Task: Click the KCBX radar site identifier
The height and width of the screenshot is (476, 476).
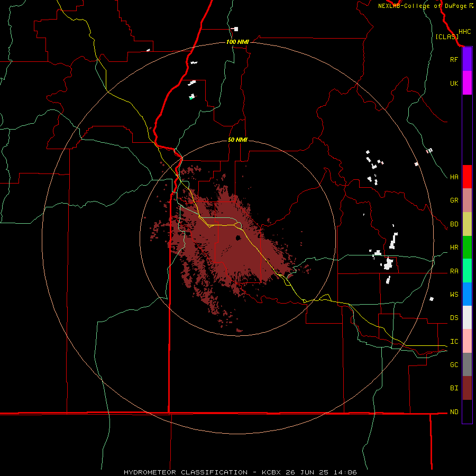Action: 271,472
